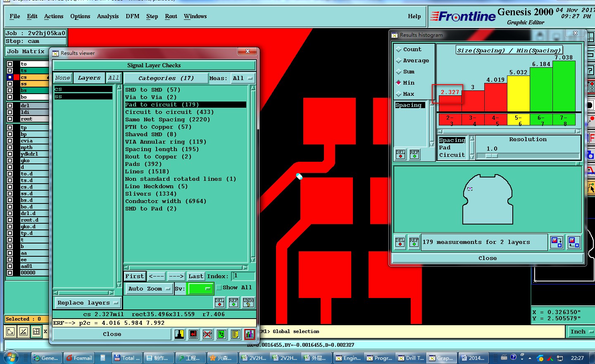Click the middle icon below the Selected counter
The image size is (595, 364).
click(x=24, y=331)
